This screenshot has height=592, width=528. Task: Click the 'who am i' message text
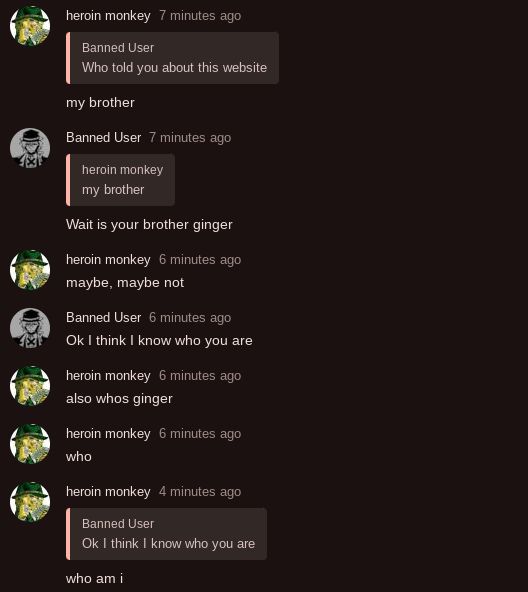click(x=94, y=578)
